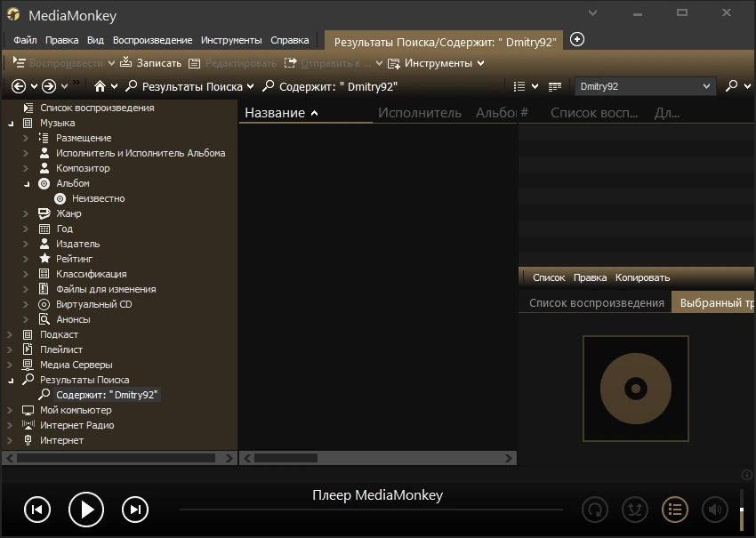Expand the Жанр tree node
756x538 pixels.
(27, 213)
